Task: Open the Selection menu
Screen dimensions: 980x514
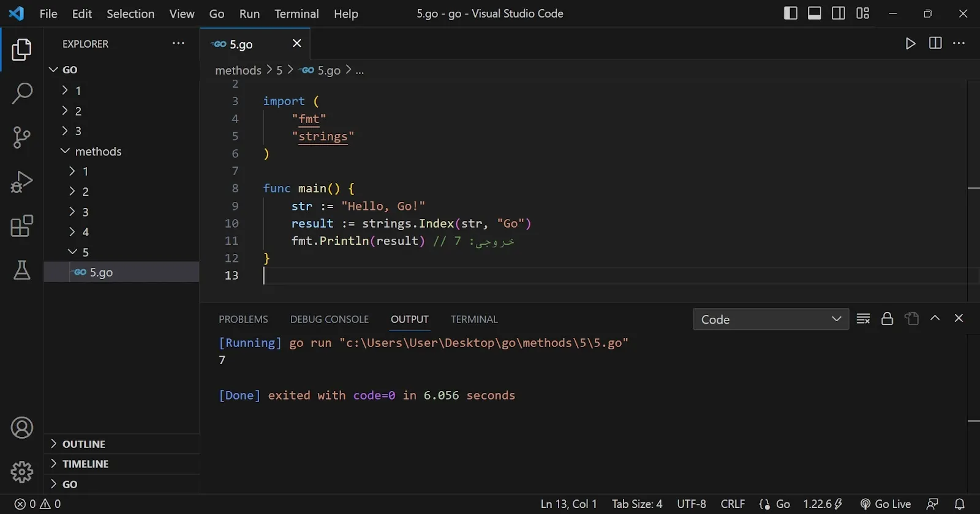Action: pos(130,13)
